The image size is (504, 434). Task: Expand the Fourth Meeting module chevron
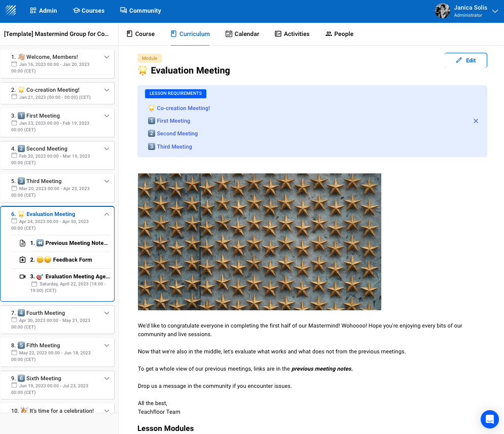pos(106,313)
